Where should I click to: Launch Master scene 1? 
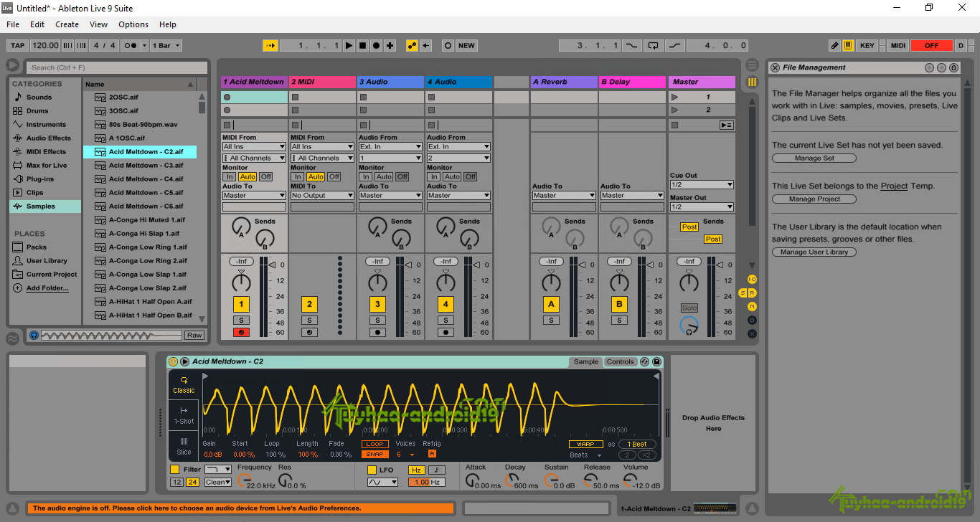coord(674,97)
